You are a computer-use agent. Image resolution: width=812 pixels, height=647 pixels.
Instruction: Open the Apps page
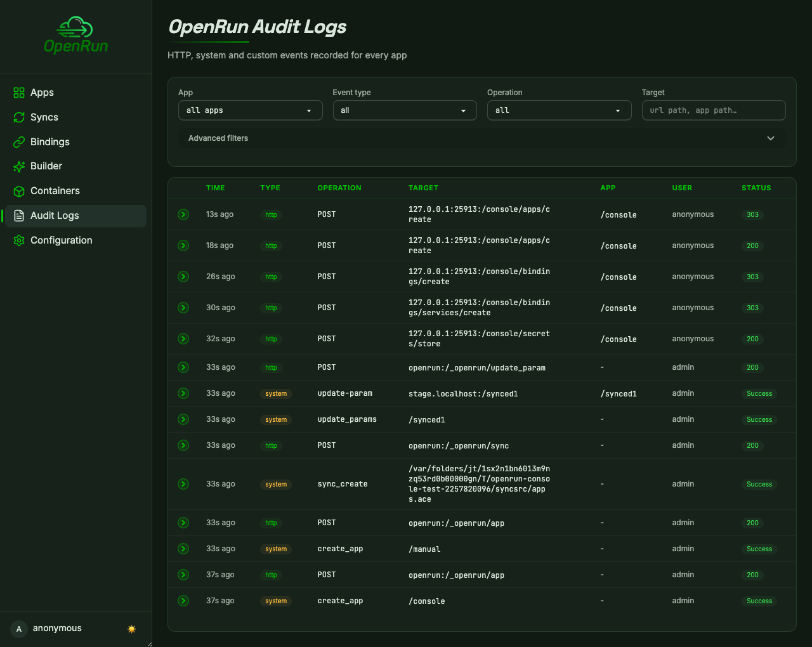tap(75, 93)
